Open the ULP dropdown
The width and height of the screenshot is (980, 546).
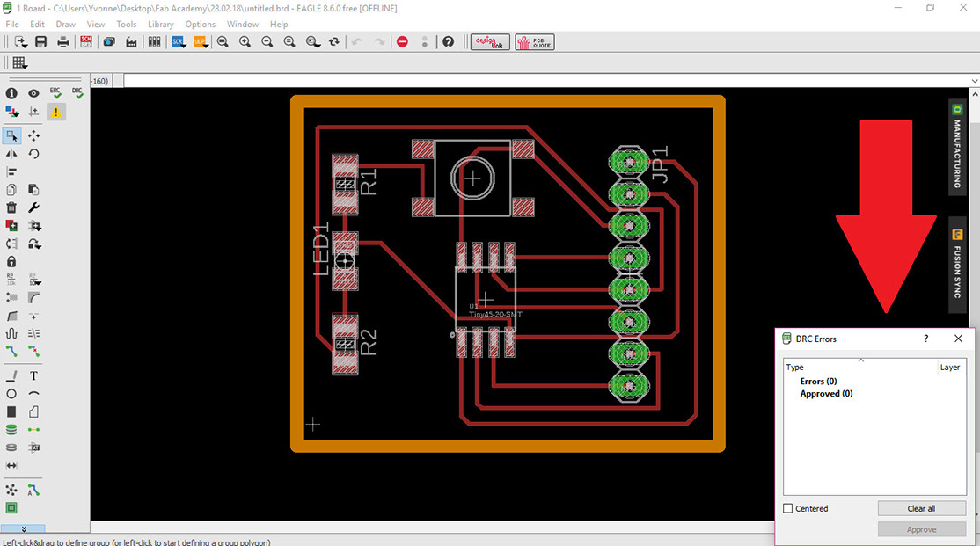coord(201,42)
